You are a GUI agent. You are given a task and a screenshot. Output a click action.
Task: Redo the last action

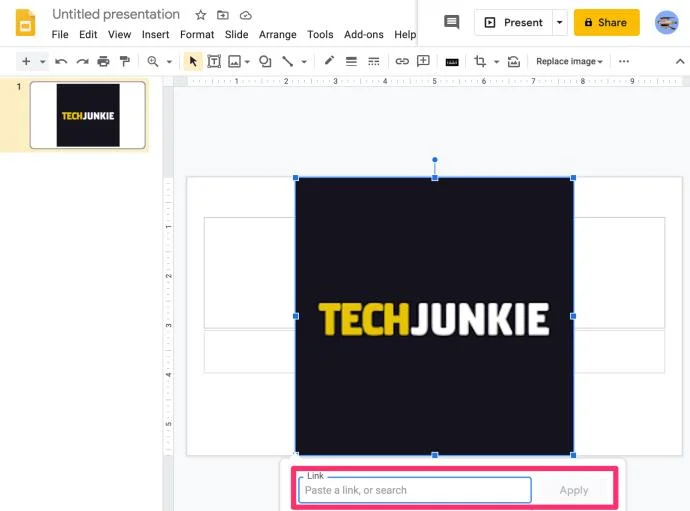pyautogui.click(x=82, y=61)
